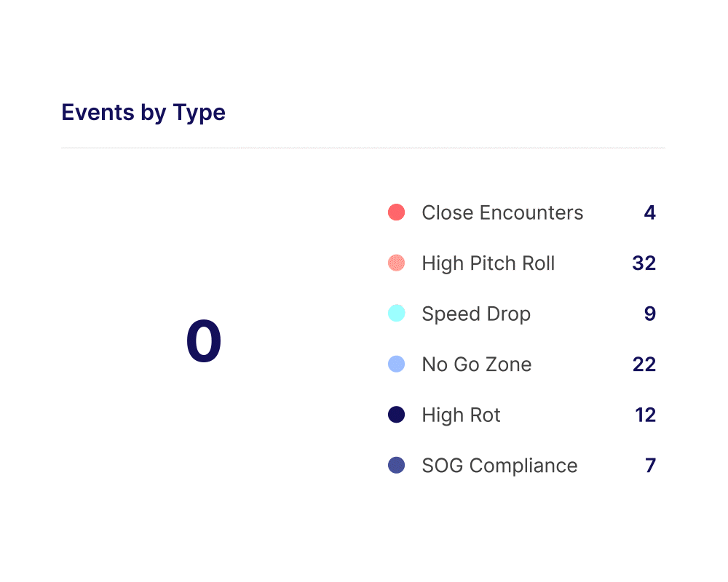728x582 pixels.
Task: Click the dotted High Pitch Roll swatch
Action: pos(396,263)
